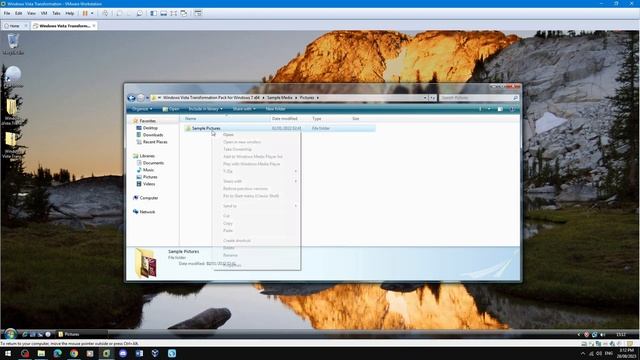Click the Pictures taskbar button in Vista
Screen dimensions: 640x360
[x=81, y=334]
